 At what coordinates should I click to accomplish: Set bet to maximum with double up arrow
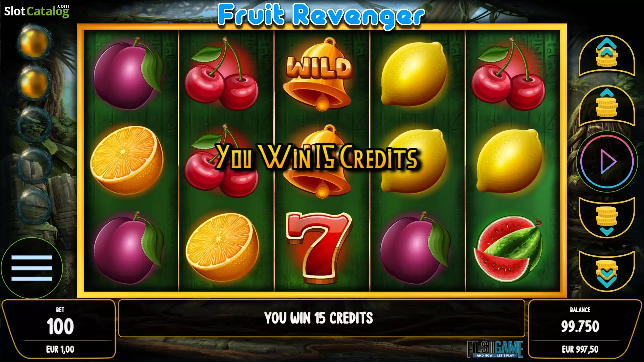tap(606, 55)
